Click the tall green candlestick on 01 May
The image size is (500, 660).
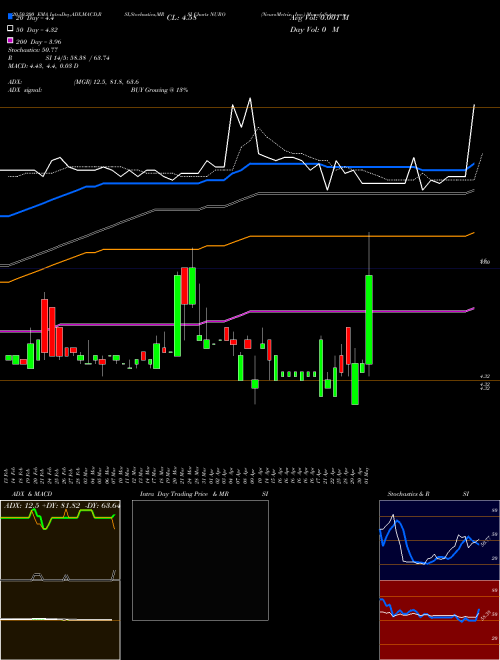369,319
